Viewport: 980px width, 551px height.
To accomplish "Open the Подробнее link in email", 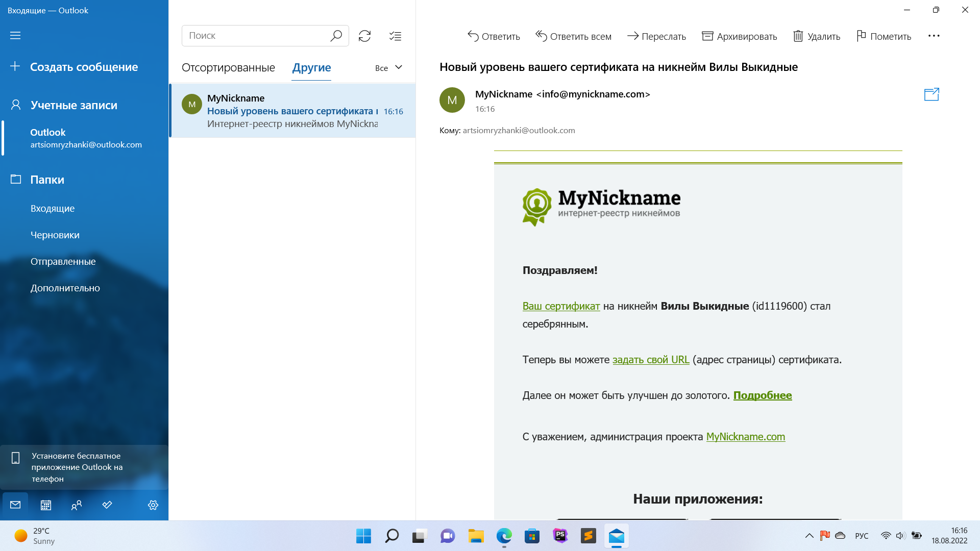I will (762, 395).
